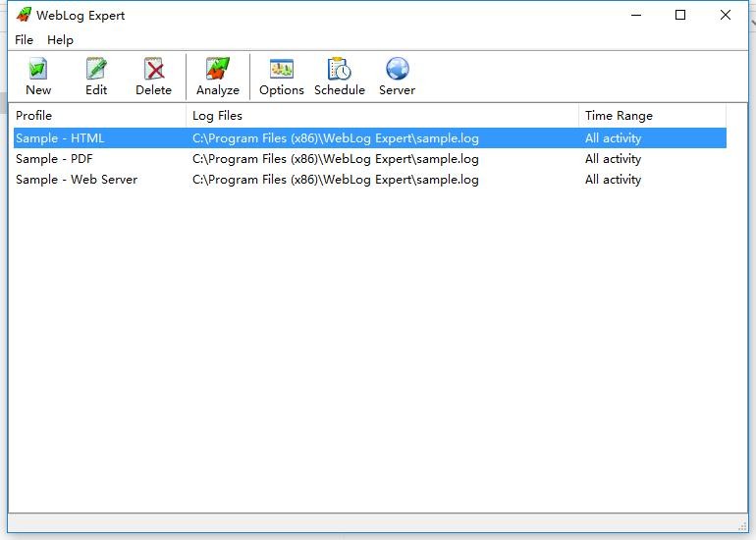Click the Server globe icon
Viewport: 756px width, 540px height.
pos(398,69)
